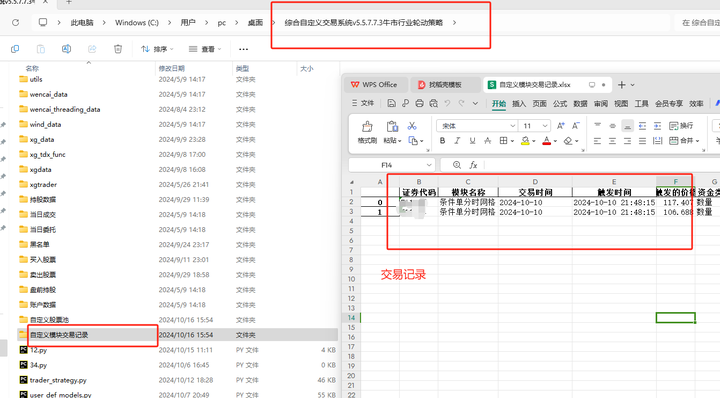Screen dimensions: 720x398
Task: Click the 修改日期 column header
Action: pos(172,68)
